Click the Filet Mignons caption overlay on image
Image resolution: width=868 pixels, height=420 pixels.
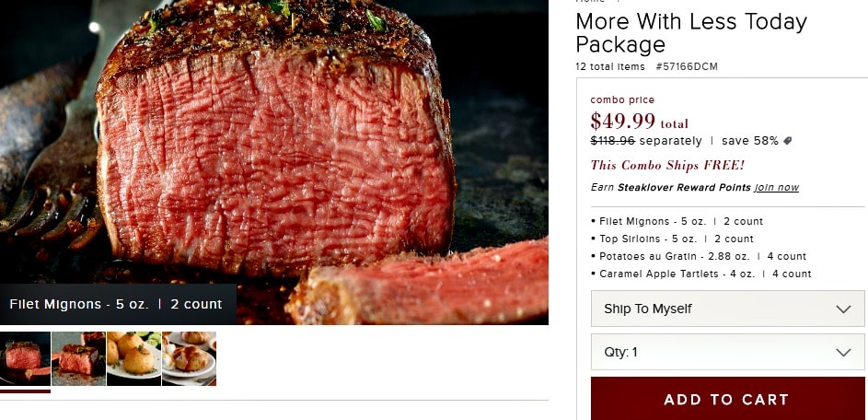point(118,304)
